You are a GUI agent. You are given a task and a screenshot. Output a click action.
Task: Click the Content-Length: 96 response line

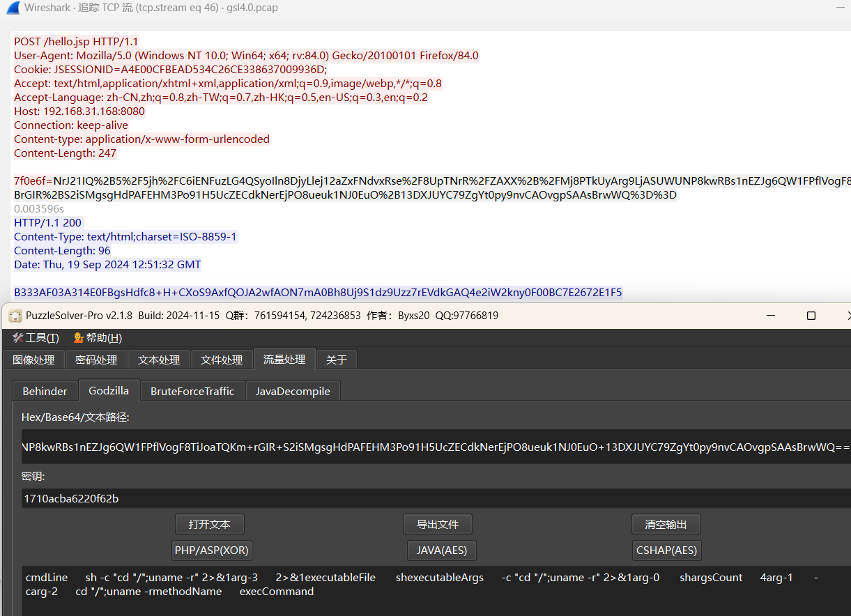[62, 251]
